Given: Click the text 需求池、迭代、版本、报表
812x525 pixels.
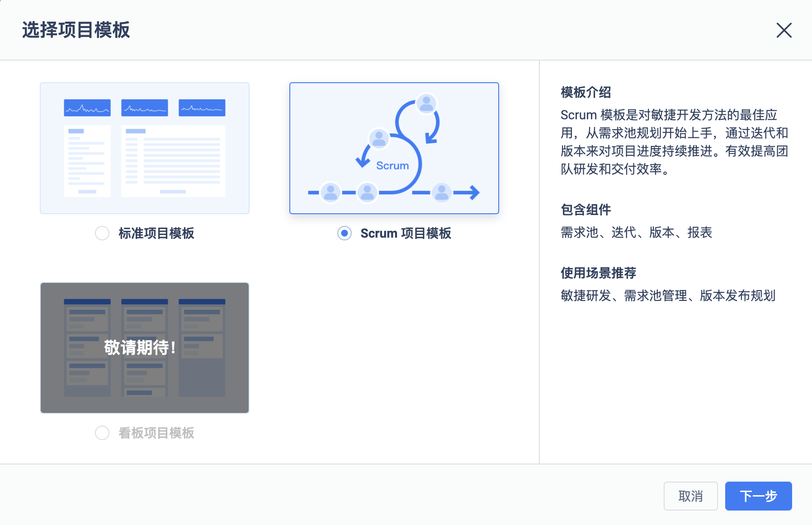Looking at the screenshot, I should (637, 232).
